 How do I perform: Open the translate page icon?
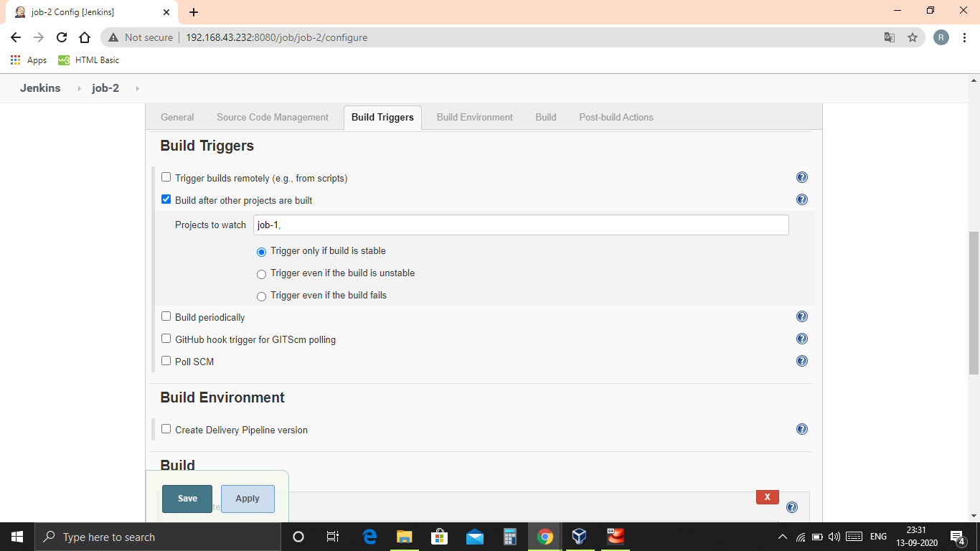pos(890,37)
